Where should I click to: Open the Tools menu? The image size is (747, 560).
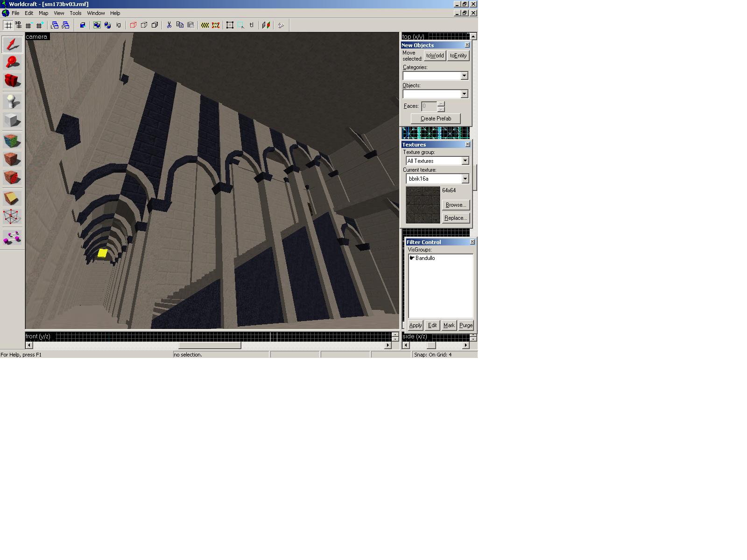75,13
